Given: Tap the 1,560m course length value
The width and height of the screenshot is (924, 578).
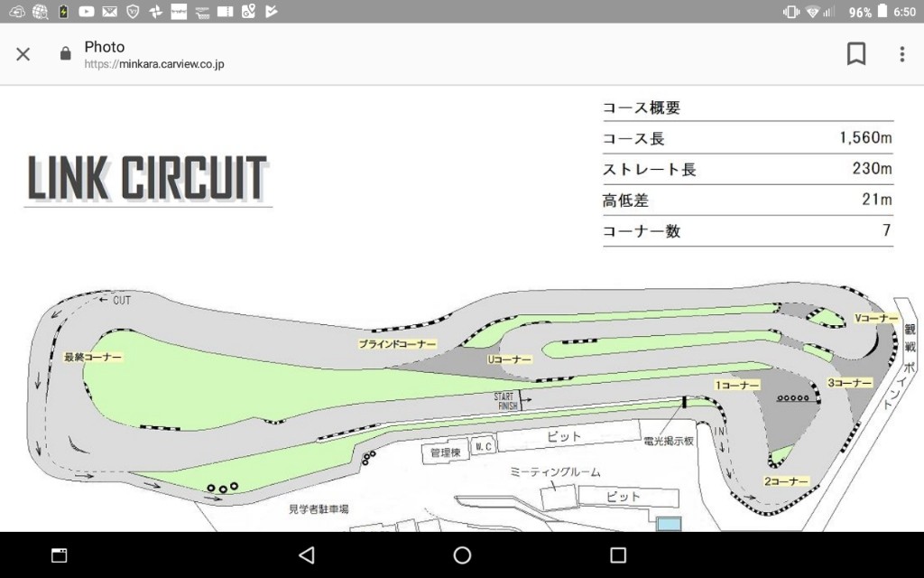Looking at the screenshot, I should (x=865, y=137).
